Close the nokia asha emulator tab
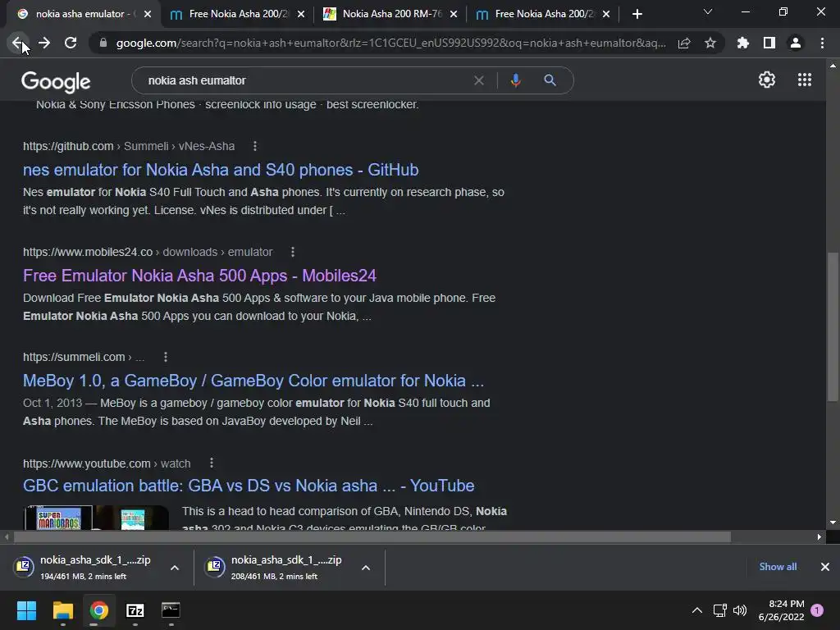 coord(148,14)
